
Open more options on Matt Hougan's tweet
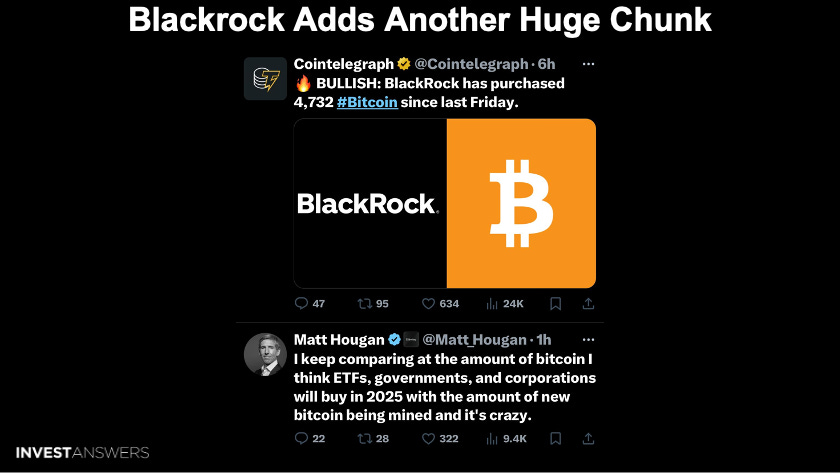pyautogui.click(x=588, y=340)
